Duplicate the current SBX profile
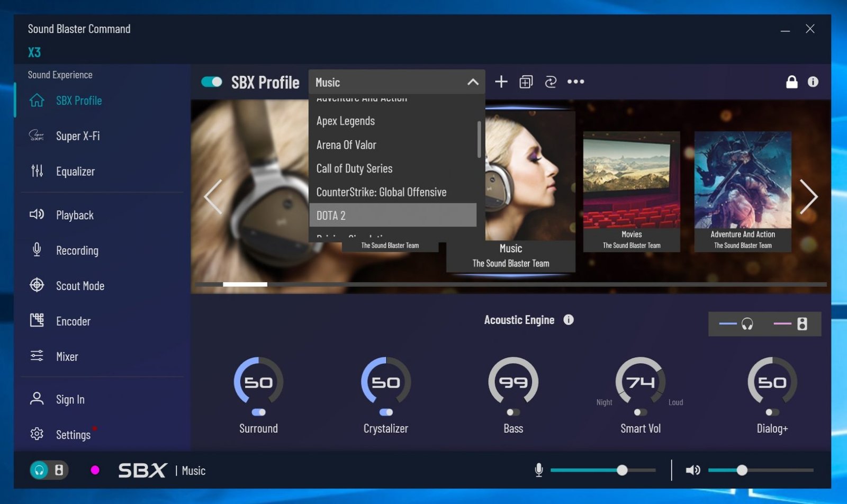 click(526, 82)
